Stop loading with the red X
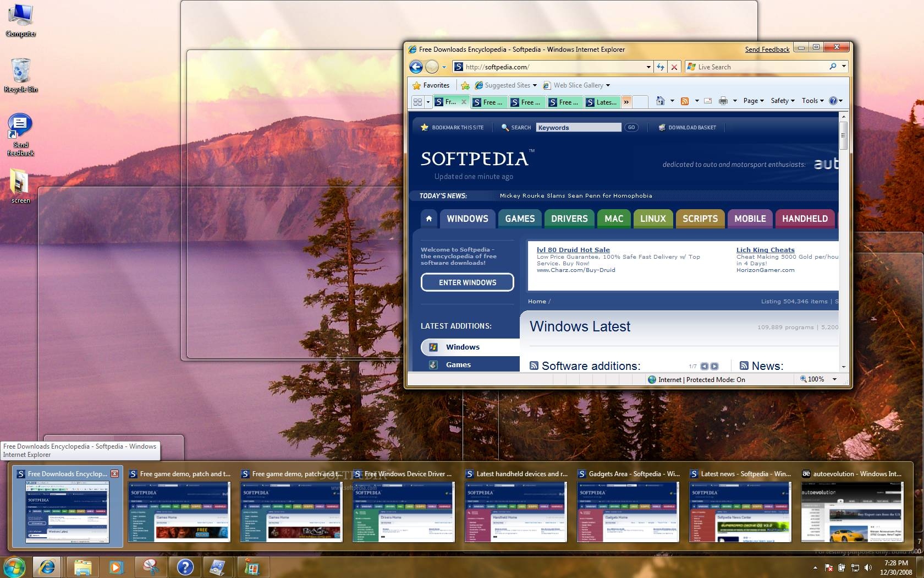Screen dimensions: 924x578 tap(674, 67)
